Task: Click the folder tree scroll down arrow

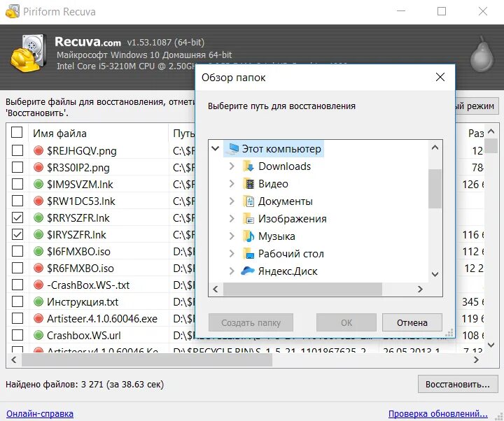Action: [435, 274]
